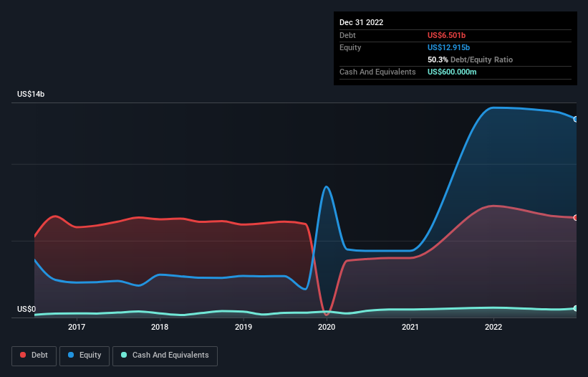Toggle the Debt legend button

click(x=34, y=355)
